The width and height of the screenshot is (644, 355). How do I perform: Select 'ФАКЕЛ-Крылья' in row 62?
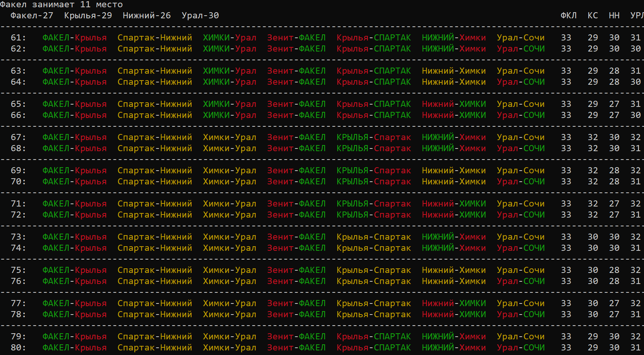coord(74,49)
